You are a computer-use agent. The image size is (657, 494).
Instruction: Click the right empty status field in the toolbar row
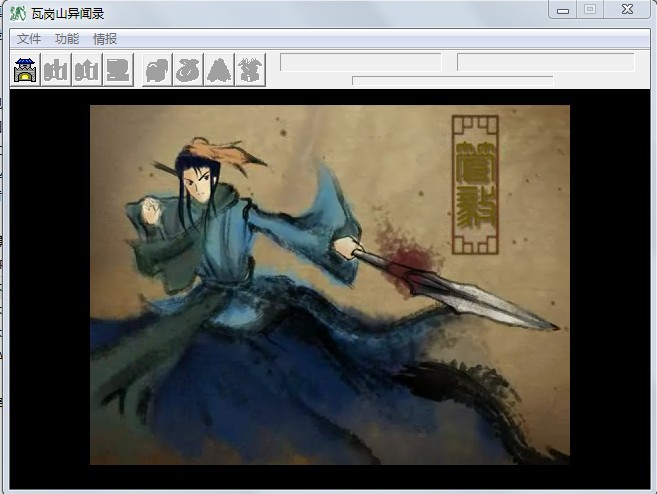[x=545, y=62]
